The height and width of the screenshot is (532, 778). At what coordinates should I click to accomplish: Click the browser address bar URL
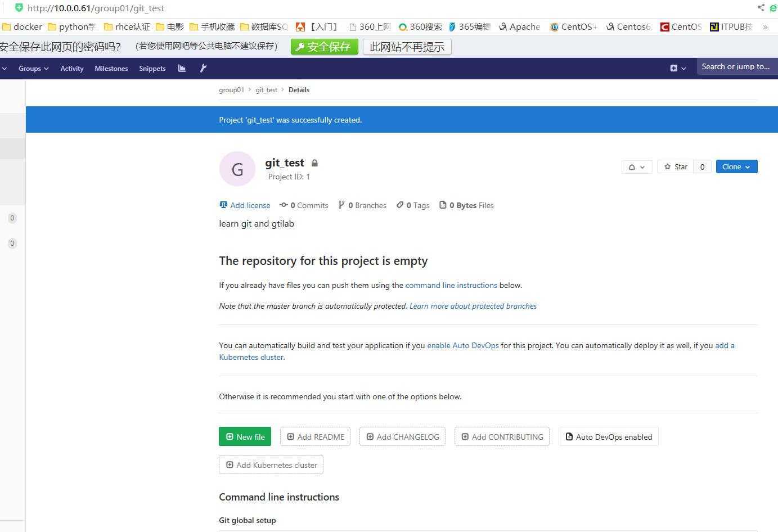click(x=96, y=8)
